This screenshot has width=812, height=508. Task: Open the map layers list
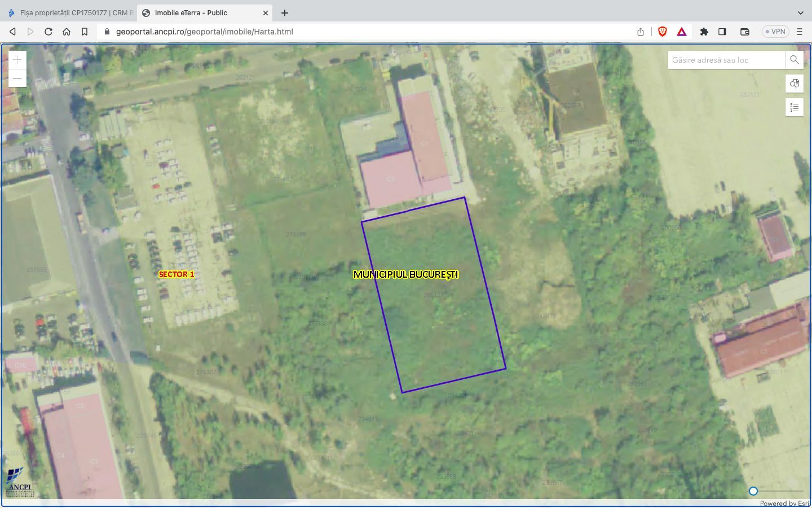coord(794,107)
